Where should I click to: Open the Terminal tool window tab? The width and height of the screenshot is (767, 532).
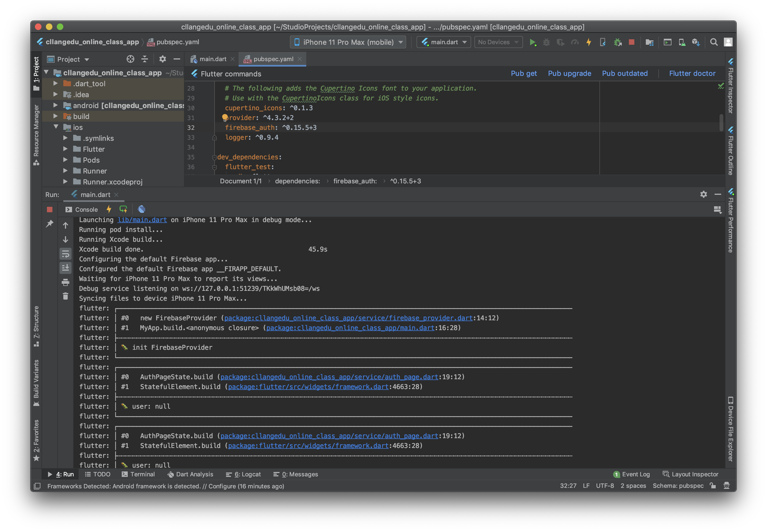point(138,474)
